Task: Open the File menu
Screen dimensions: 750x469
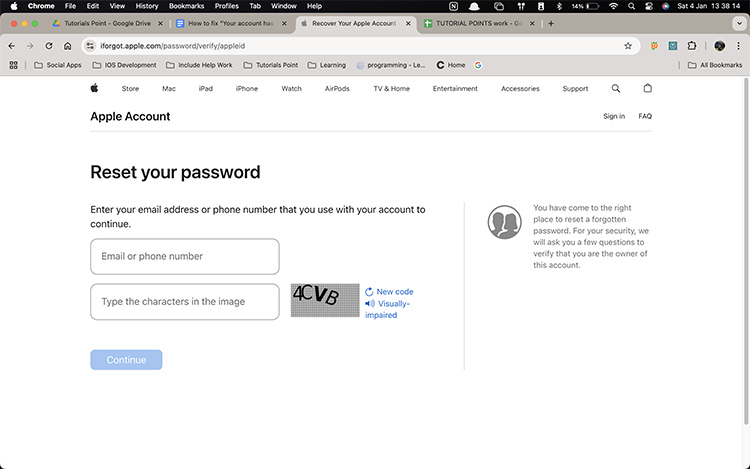Action: coord(70,6)
